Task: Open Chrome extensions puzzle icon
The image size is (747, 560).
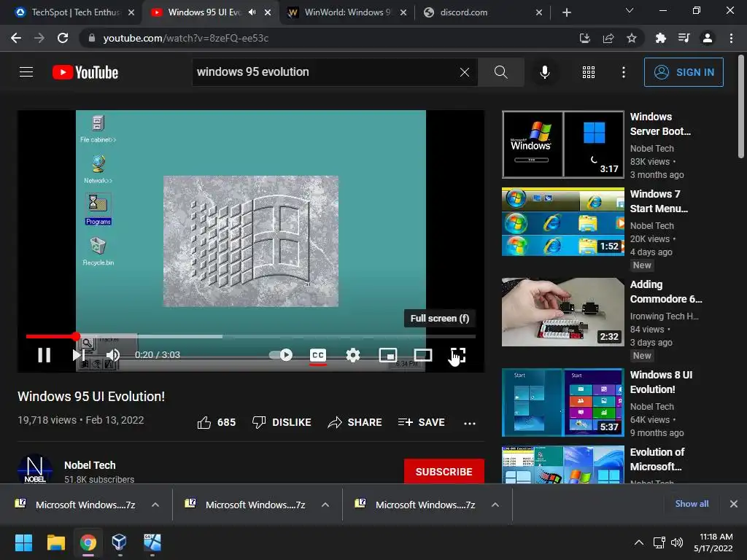Action: (661, 38)
